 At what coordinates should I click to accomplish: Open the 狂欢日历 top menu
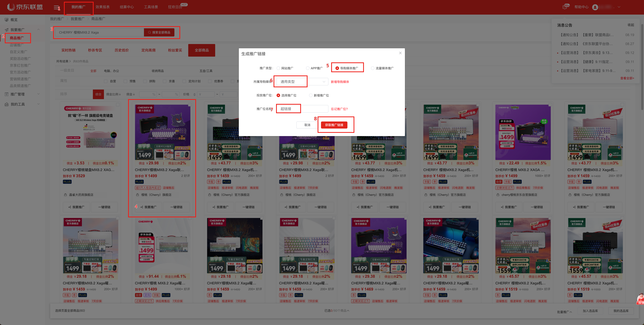(175, 7)
